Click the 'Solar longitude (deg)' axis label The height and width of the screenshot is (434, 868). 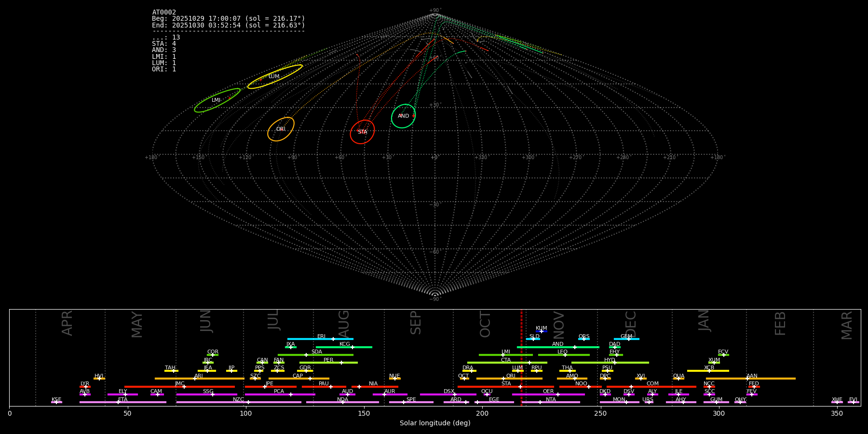pos(435,423)
